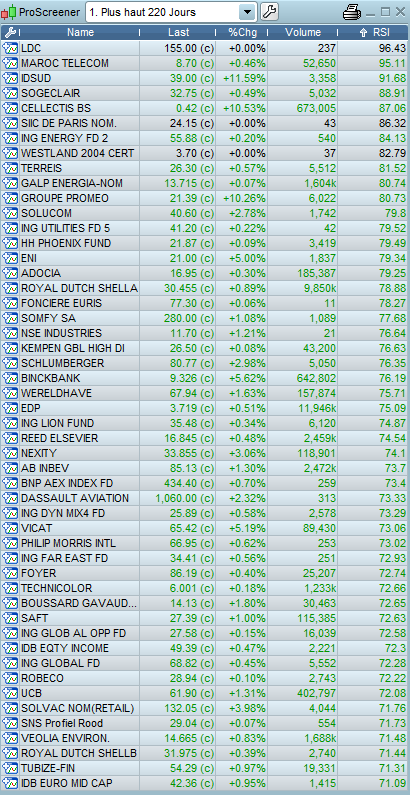Select the ROYAL DUTCH SHELLA row name
Viewport: 410px width, 795px height.
click(x=79, y=288)
